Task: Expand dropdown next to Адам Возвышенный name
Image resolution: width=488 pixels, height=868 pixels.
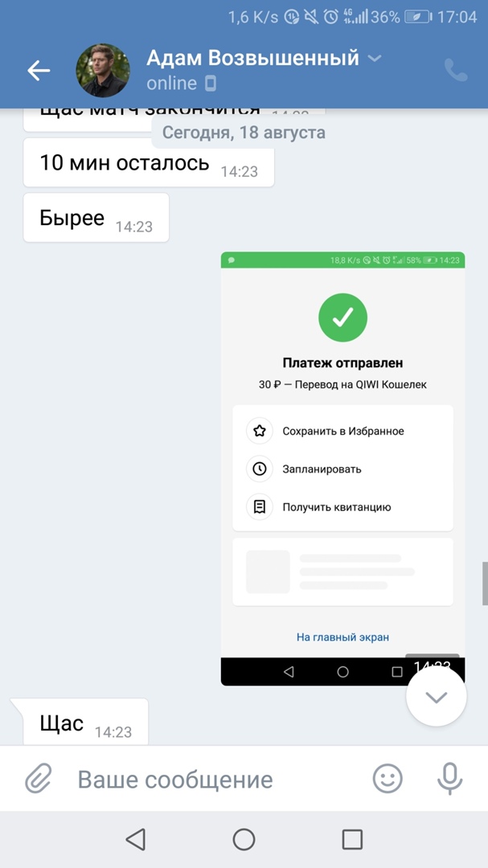Action: pos(375,59)
